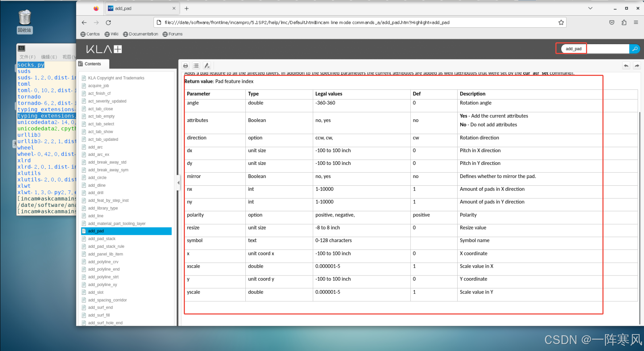Open the add_feat_by_step_inst topic

click(108, 200)
